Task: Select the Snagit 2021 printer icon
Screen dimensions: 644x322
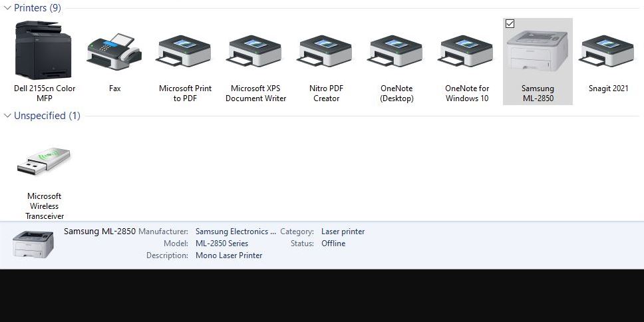Action: (608, 51)
